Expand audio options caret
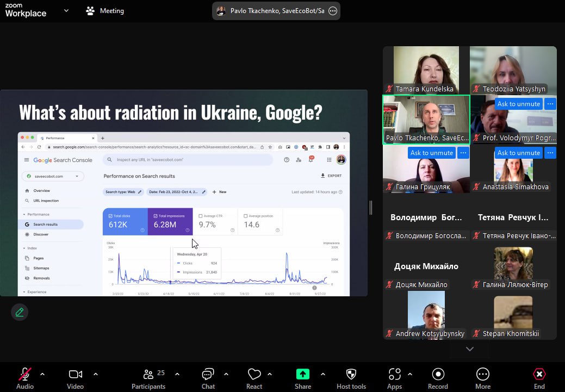This screenshot has width=565, height=392. tap(42, 374)
